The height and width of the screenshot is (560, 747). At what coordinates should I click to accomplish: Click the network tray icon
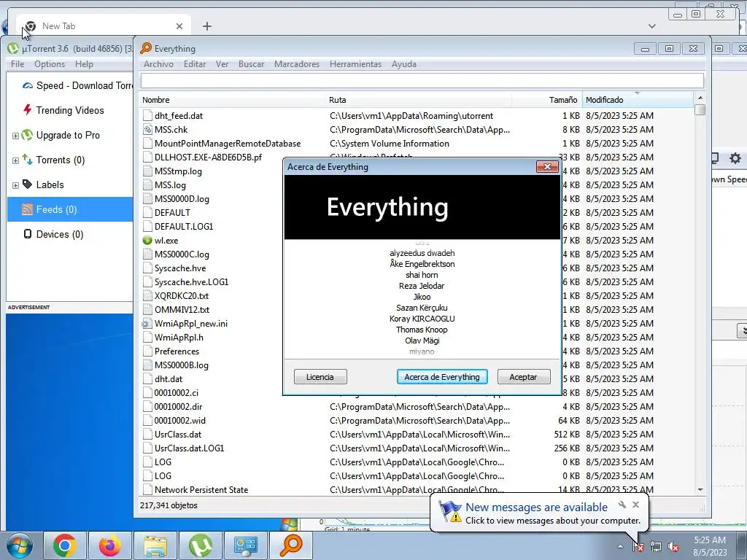tap(656, 547)
